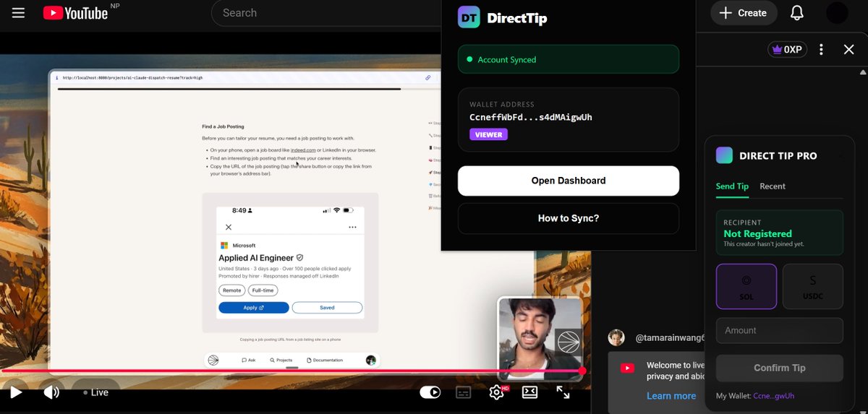The width and height of the screenshot is (868, 414).
Task: Jump to Live in the player
Action: click(95, 392)
